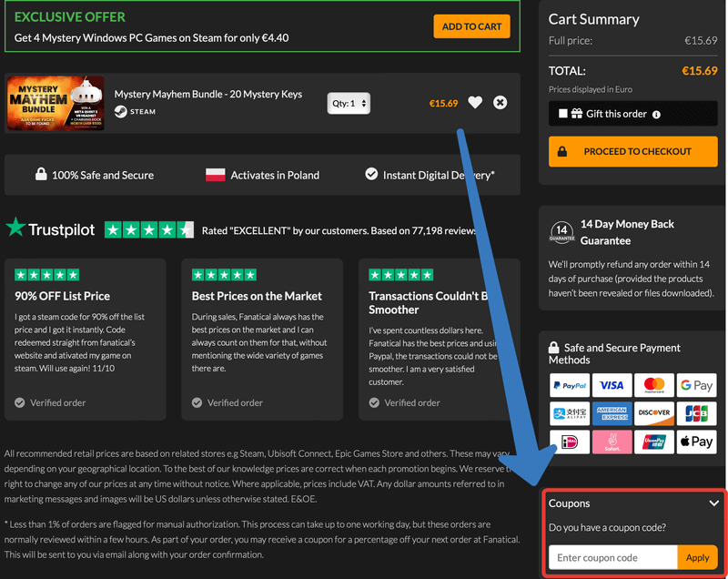Screen dimensions: 728x579
Task: Click the Steam logo under the bundle title
Action: 121,111
